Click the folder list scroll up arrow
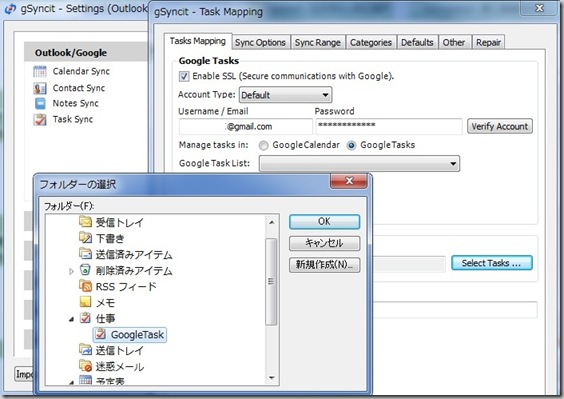 [272, 223]
